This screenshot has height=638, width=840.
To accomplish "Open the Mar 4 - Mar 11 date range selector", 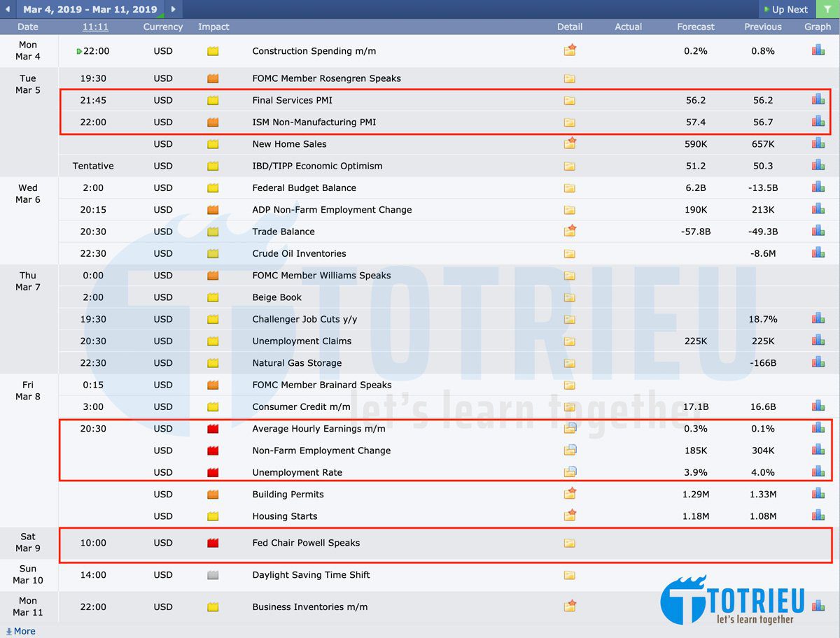I will pyautogui.click(x=90, y=9).
